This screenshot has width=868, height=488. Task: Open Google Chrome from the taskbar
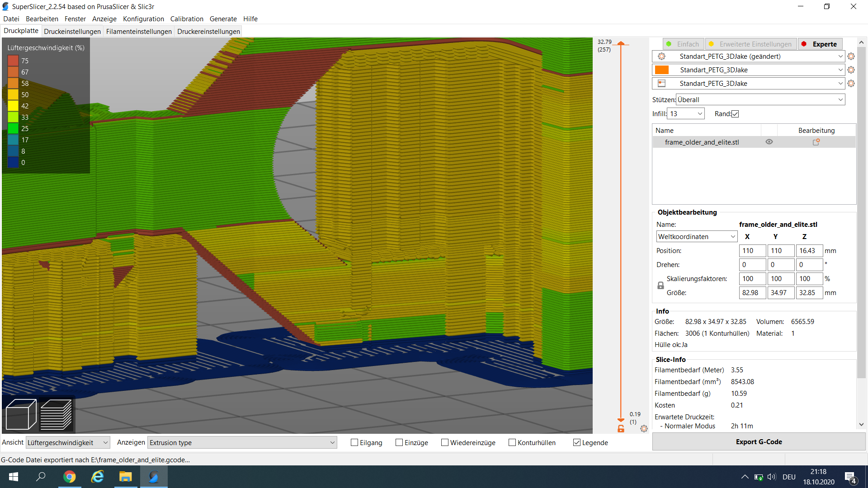coord(69,476)
